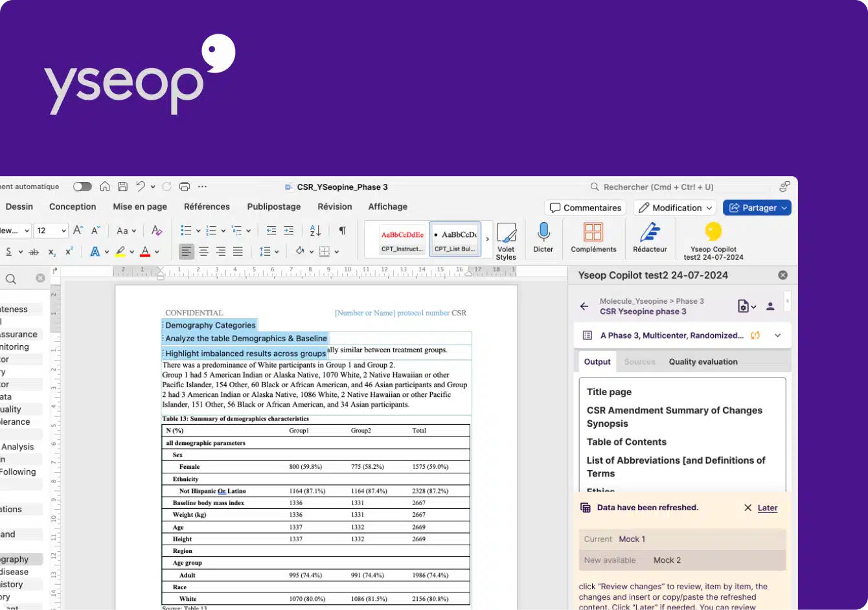Justify the paragraph text
The height and width of the screenshot is (610, 868).
point(238,251)
